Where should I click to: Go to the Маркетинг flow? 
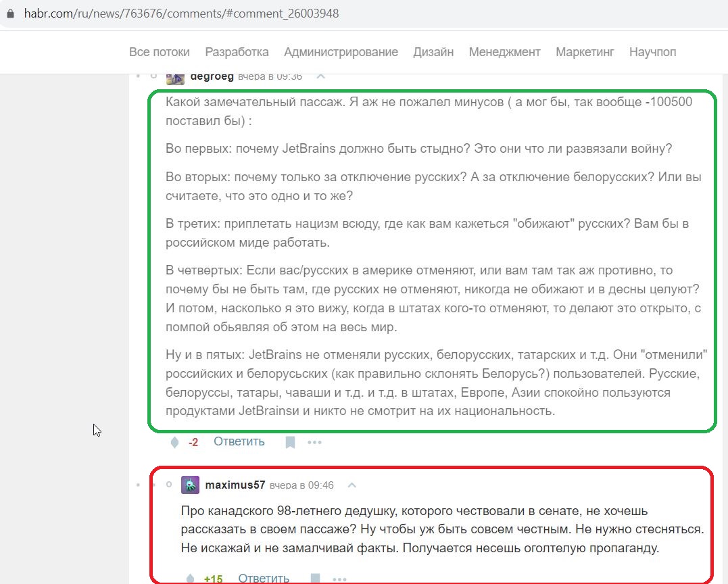pyautogui.click(x=585, y=52)
